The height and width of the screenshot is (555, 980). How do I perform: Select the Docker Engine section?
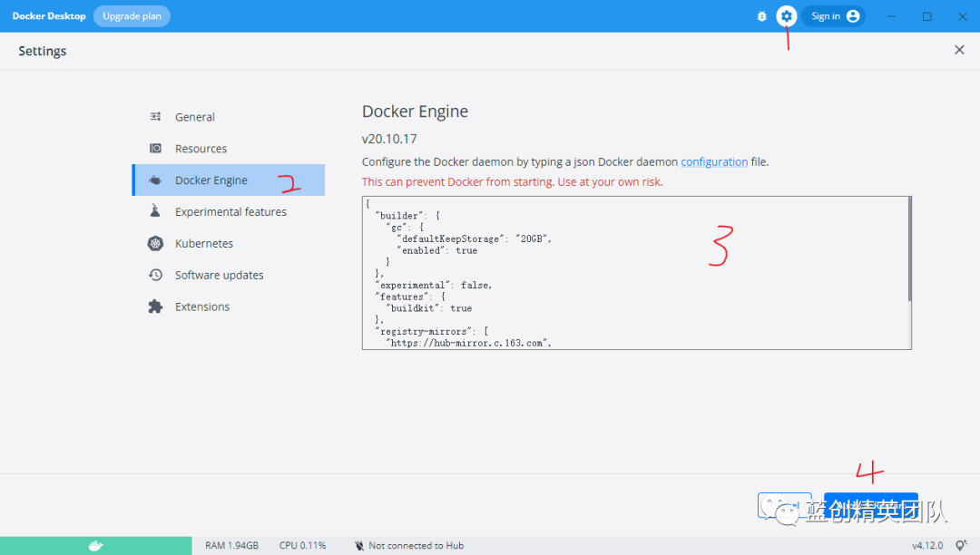[x=228, y=180]
